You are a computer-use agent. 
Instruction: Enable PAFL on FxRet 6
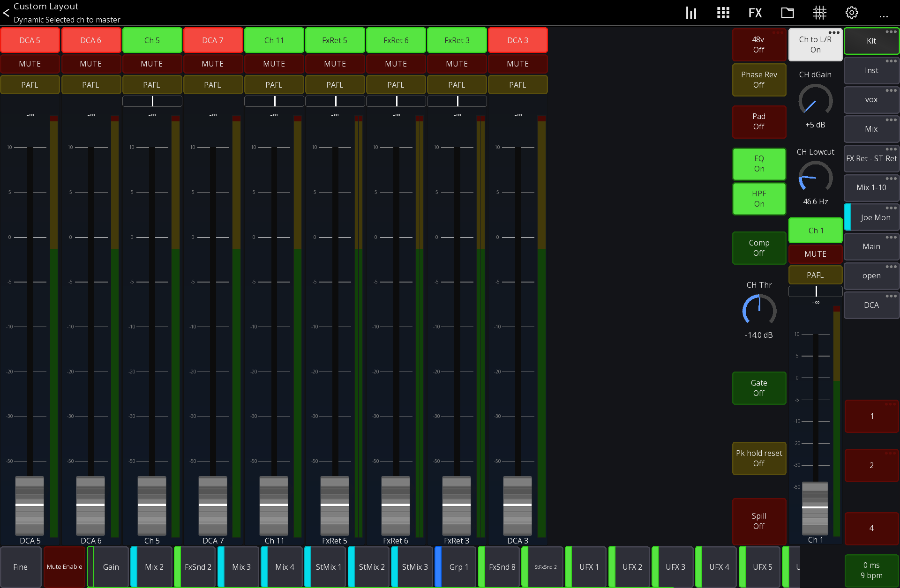(396, 85)
